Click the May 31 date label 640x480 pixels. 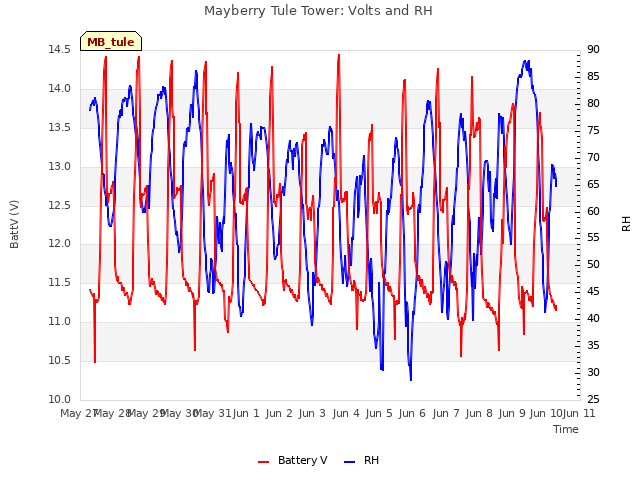pos(212,413)
